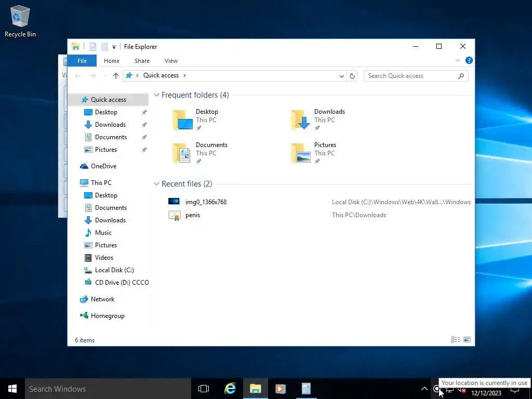Click the Search Windows taskbar box
The height and width of the screenshot is (399, 532).
[108, 389]
